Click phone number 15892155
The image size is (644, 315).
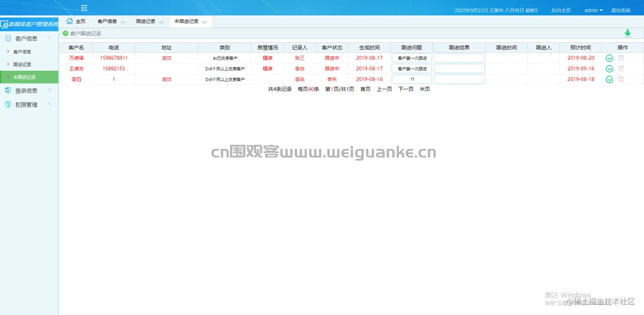[114, 69]
